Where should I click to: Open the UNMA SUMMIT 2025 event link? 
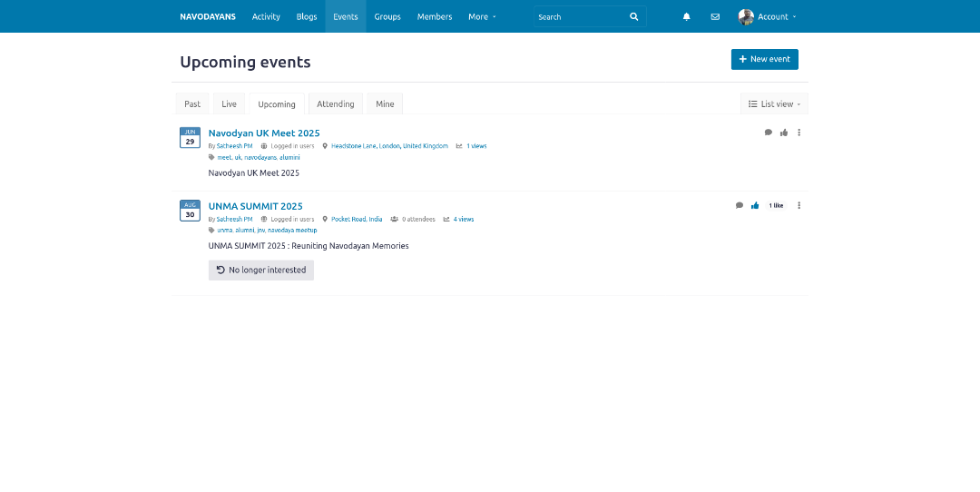pos(255,206)
